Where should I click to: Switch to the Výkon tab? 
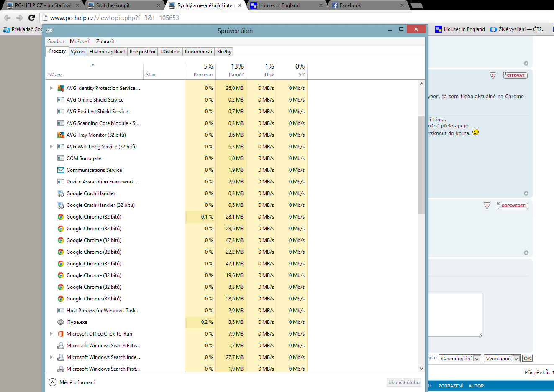click(x=77, y=52)
